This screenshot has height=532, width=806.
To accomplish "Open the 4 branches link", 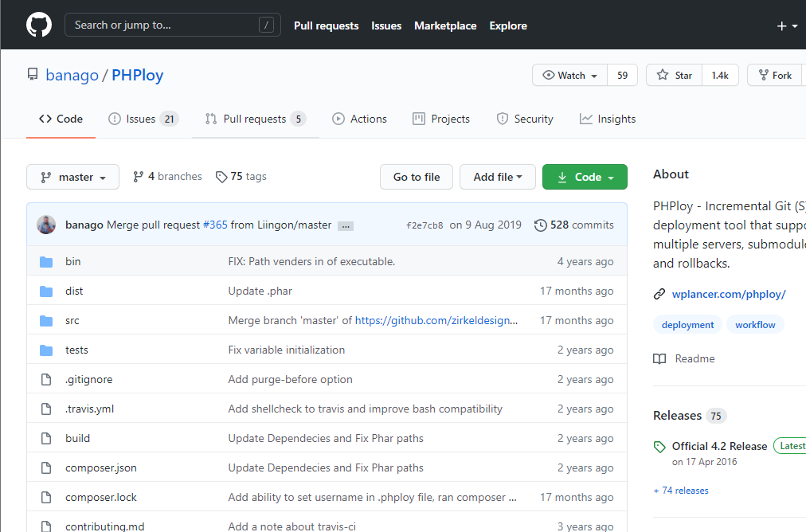I will pos(167,177).
